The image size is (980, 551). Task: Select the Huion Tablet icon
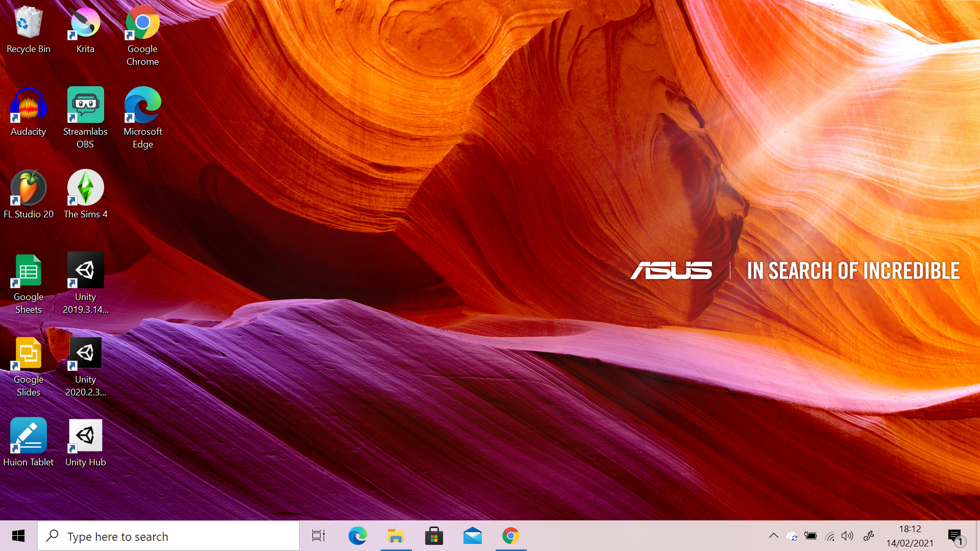[29, 436]
